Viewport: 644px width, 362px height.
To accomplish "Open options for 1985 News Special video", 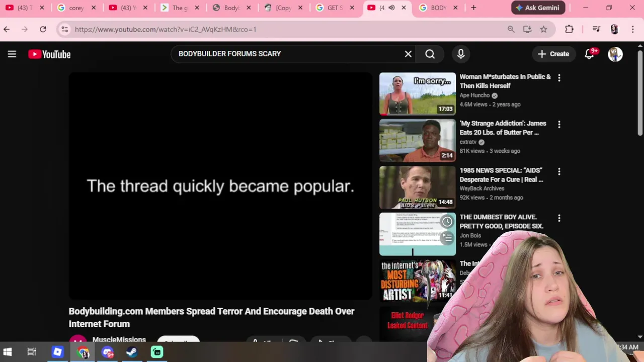I will tap(559, 171).
